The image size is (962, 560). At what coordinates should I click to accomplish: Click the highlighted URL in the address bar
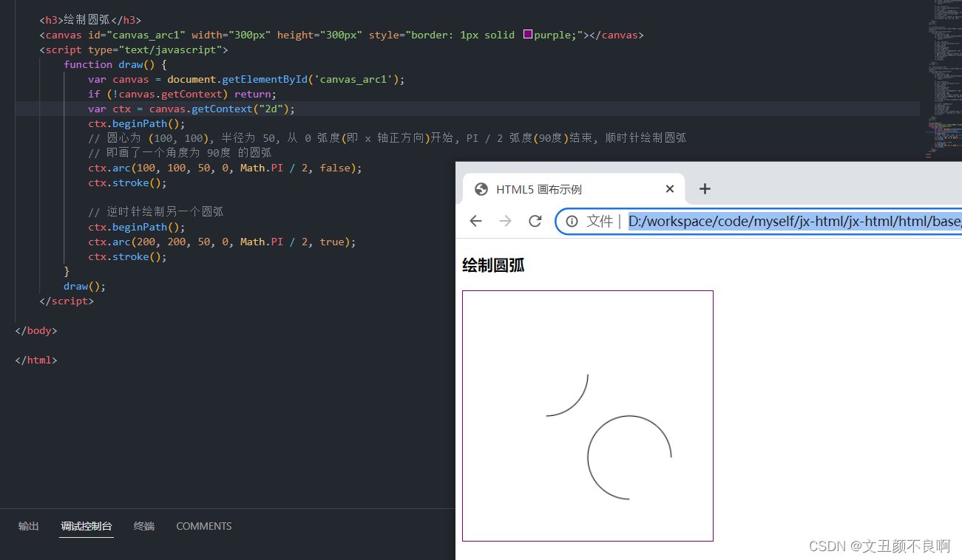coord(791,221)
